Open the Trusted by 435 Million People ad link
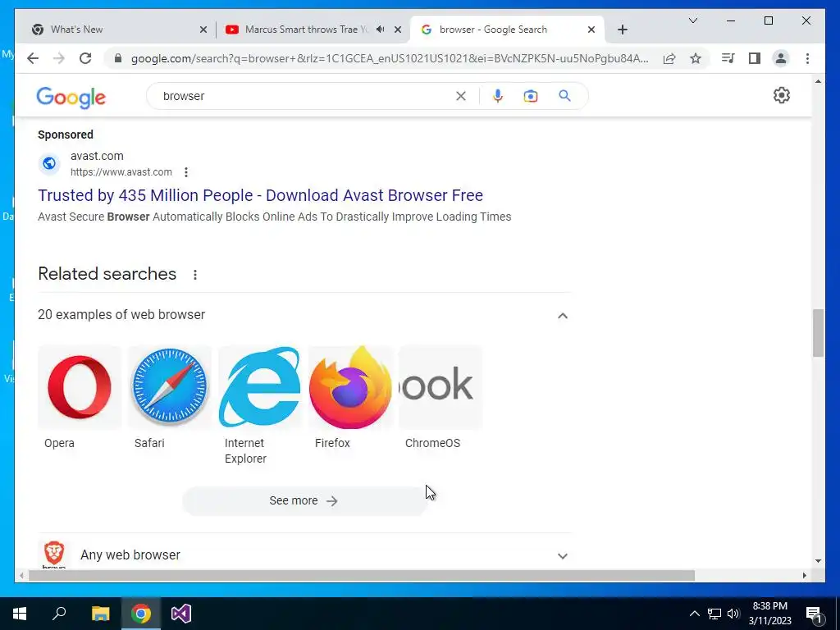This screenshot has height=630, width=840. pyautogui.click(x=260, y=195)
